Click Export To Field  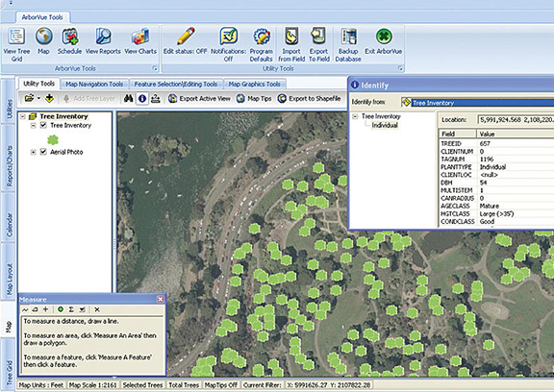coord(319,45)
